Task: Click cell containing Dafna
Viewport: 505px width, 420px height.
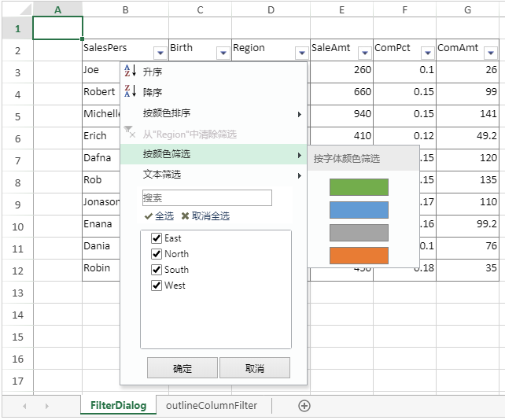Action: (x=101, y=160)
